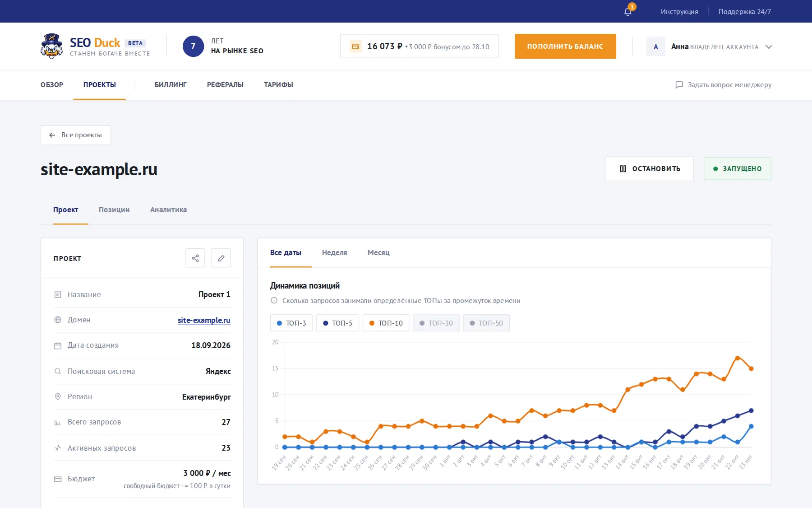This screenshot has width=812, height=508.
Task: Click the share project icon
Action: point(195,258)
